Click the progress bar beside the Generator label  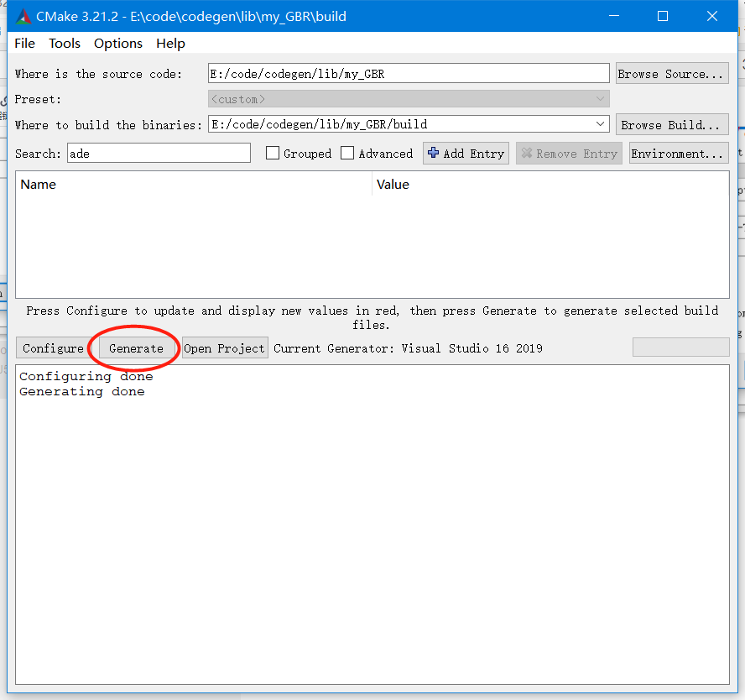[680, 347]
